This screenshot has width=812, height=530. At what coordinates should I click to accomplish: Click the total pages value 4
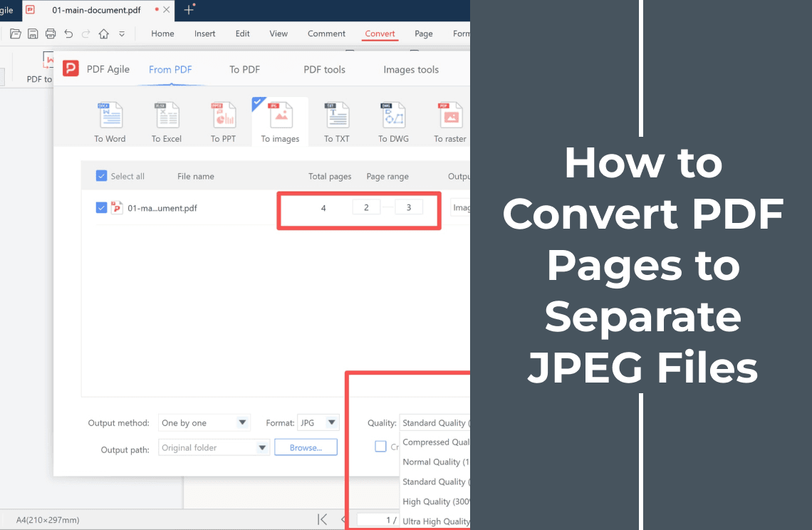tap(323, 208)
